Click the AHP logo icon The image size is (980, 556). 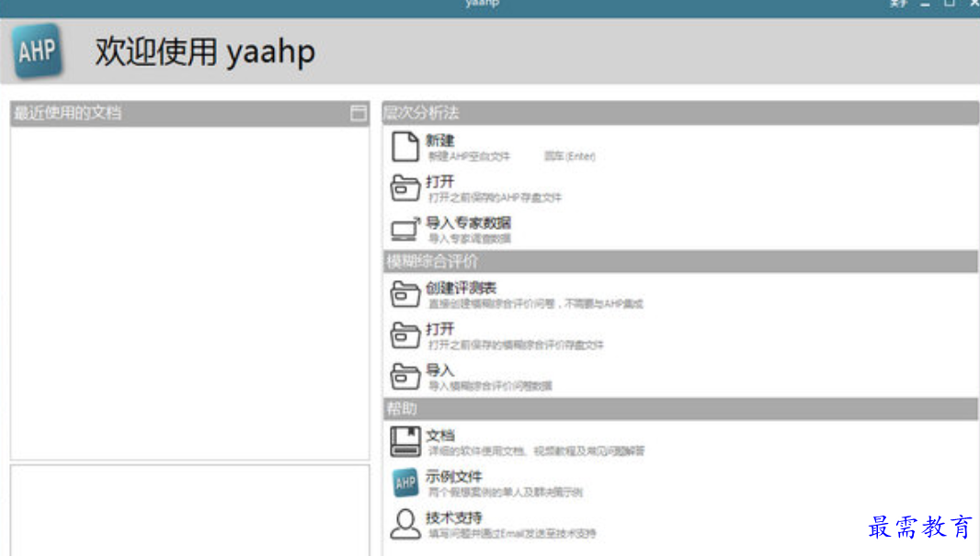click(x=38, y=51)
